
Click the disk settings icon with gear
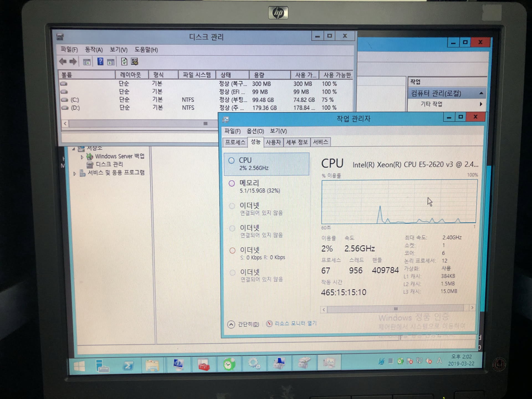point(135,62)
